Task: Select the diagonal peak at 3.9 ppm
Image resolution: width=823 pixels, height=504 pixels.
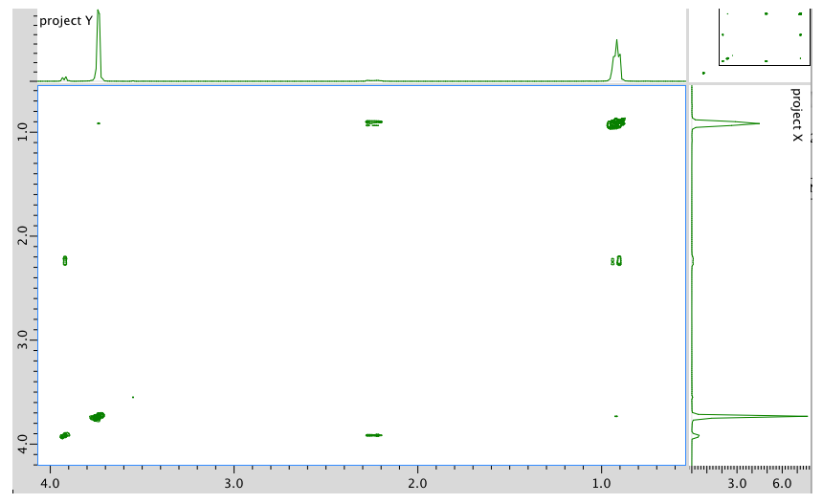Action: pyautogui.click(x=64, y=435)
